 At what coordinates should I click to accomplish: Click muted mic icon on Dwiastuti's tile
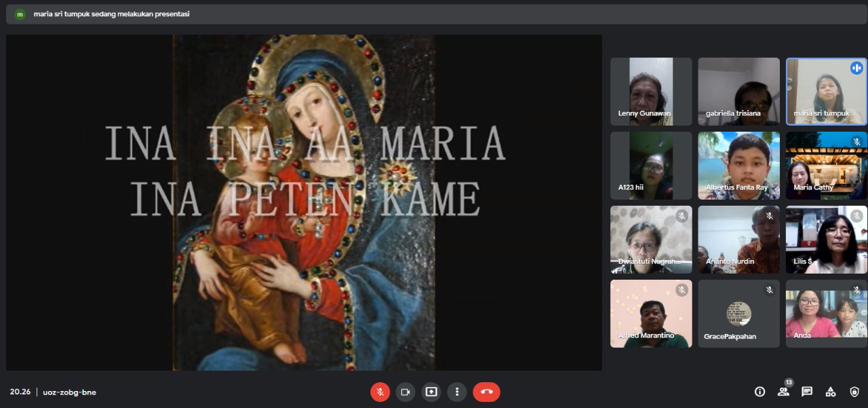point(682,216)
